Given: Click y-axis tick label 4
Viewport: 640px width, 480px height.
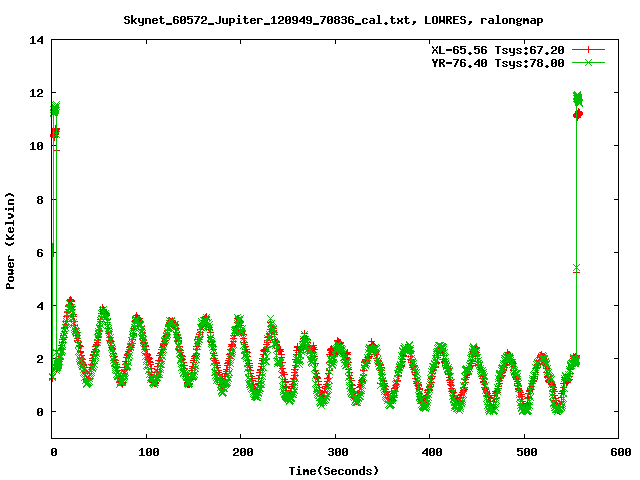Looking at the screenshot, I should pyautogui.click(x=40, y=306).
